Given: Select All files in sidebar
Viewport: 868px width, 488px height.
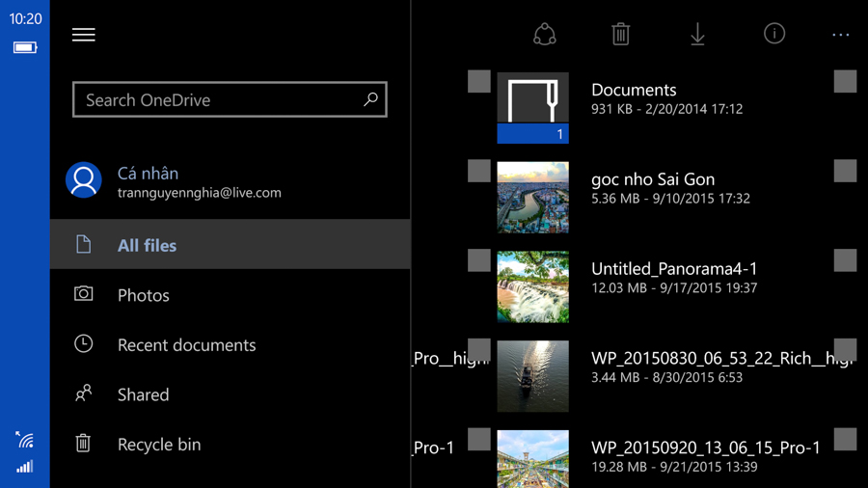Looking at the screenshot, I should [x=147, y=246].
